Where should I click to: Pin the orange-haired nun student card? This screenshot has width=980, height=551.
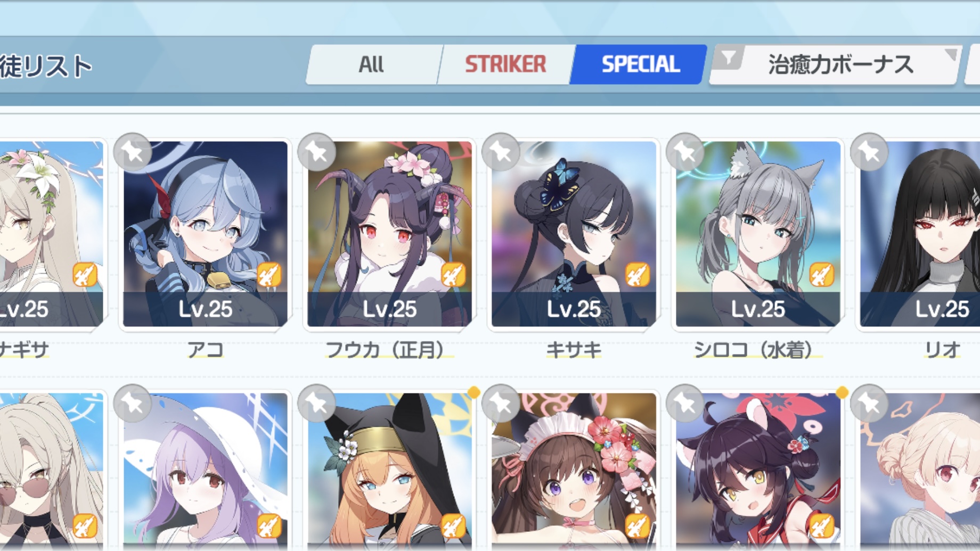click(x=317, y=404)
